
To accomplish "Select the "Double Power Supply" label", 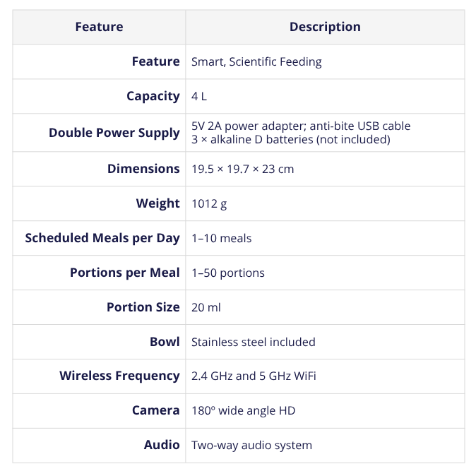I will [x=114, y=133].
